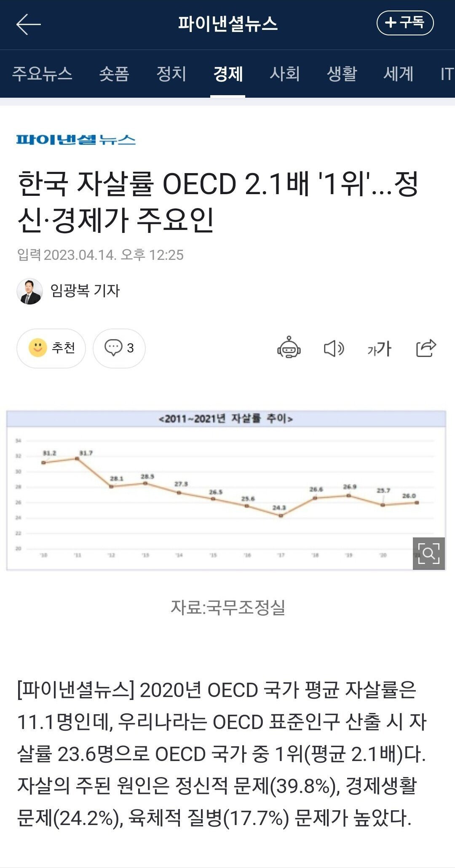Enlarge chart with the magnifier icon
455x868 pixels.
point(428,553)
